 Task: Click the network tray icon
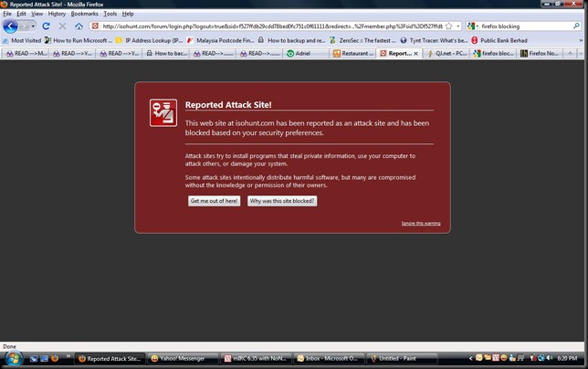click(541, 358)
